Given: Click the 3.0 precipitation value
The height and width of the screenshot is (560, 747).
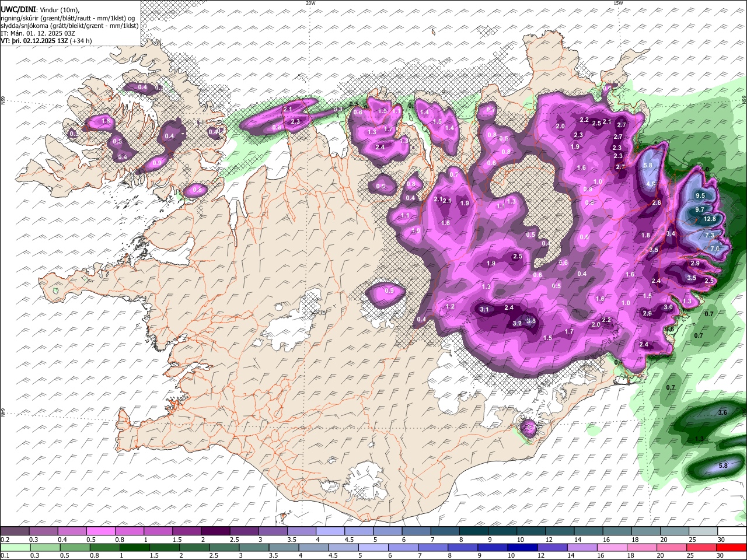Looking at the screenshot, I should point(668,307).
